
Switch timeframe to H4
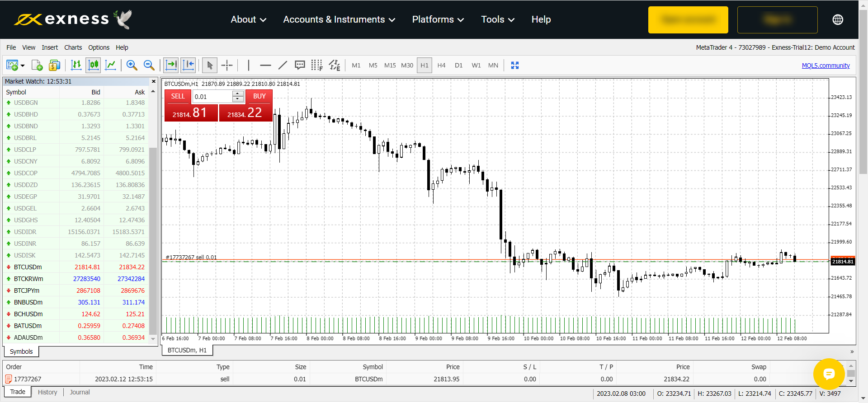click(x=442, y=66)
